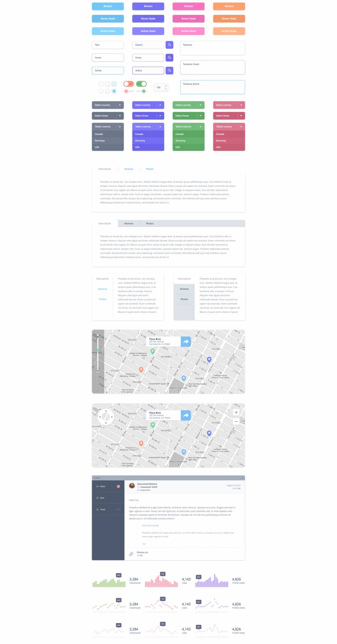Uncheck the blue checked checkbox
Screen dimensions: 337x644
point(114,84)
